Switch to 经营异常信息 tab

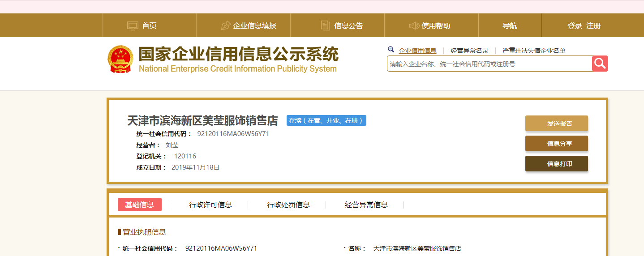366,205
